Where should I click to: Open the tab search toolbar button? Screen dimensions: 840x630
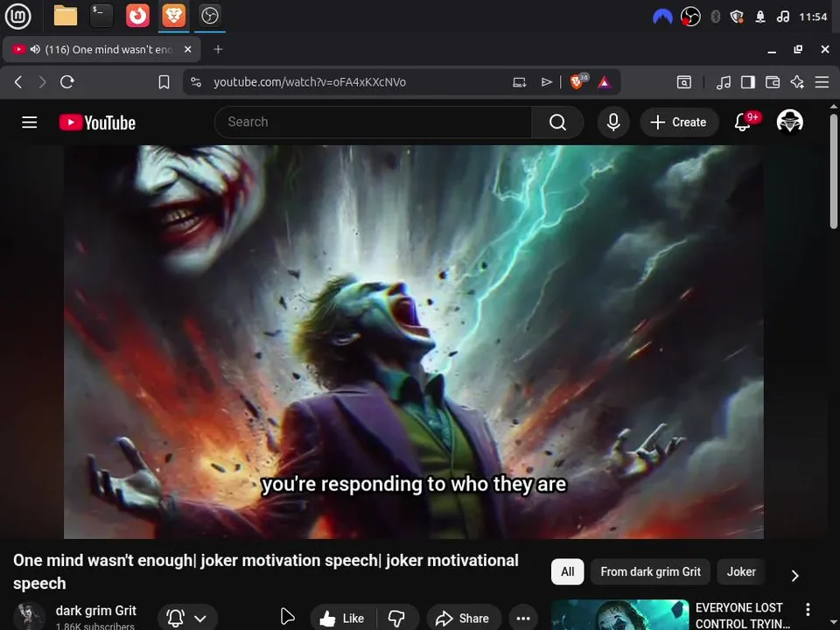point(684,82)
